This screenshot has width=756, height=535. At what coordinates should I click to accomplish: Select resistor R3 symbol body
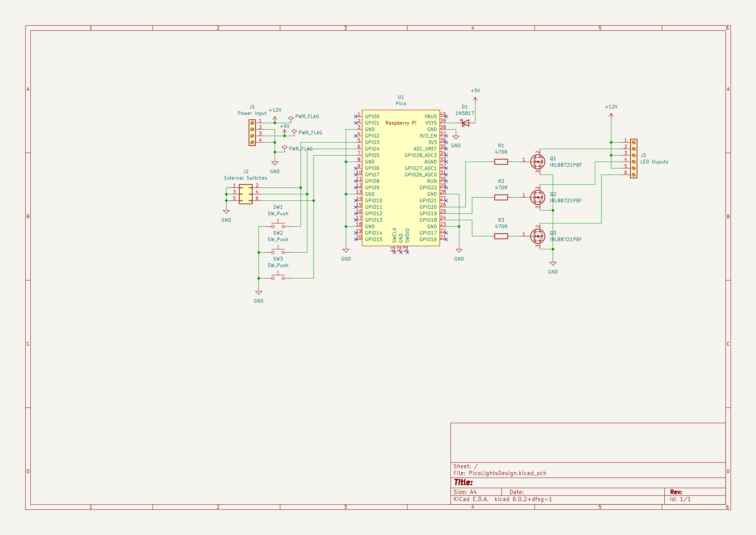point(501,236)
